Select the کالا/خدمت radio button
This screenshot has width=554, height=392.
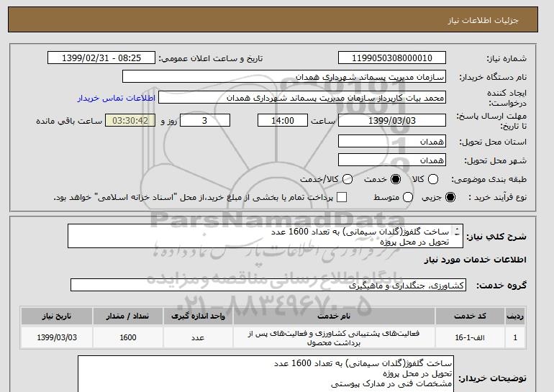tap(348, 179)
